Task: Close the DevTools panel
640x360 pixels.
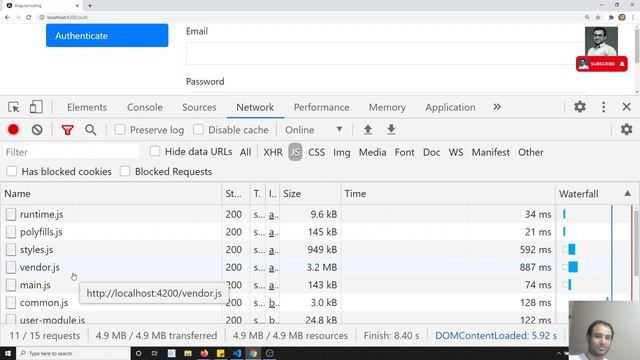Action: click(627, 107)
